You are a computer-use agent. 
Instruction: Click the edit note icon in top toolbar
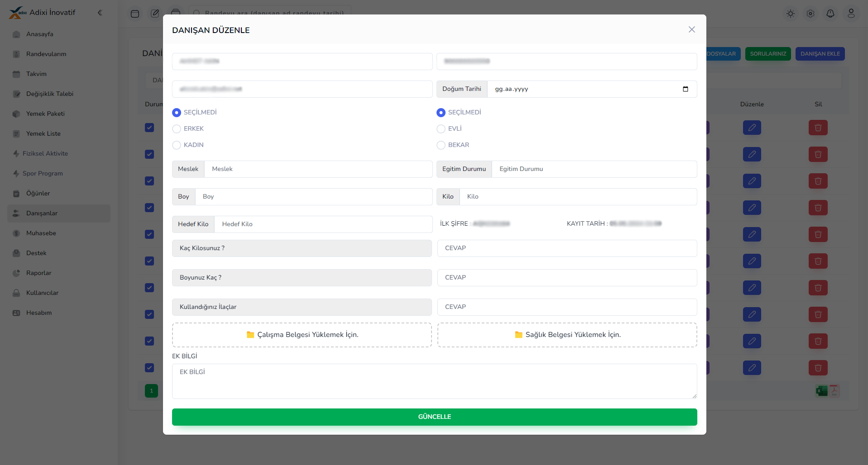[x=155, y=14]
